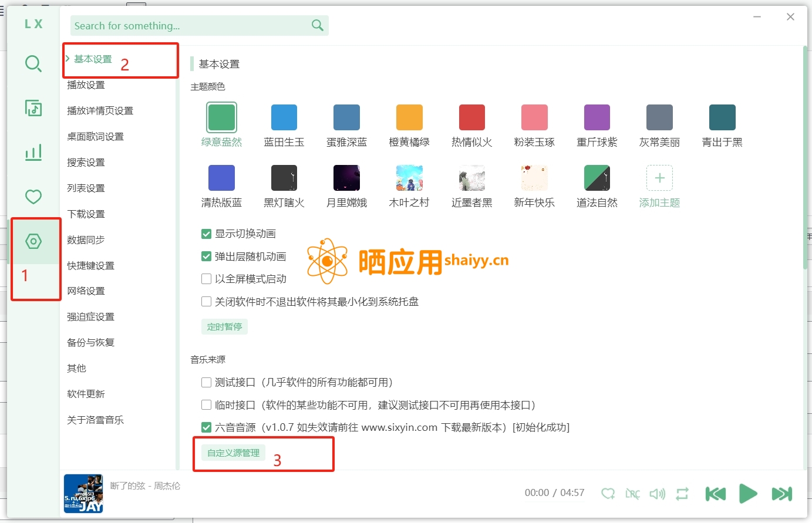Viewport: 812px width, 523px height.
Task: Click the song title 断了的弦 - 周杰伦
Action: pos(145,486)
